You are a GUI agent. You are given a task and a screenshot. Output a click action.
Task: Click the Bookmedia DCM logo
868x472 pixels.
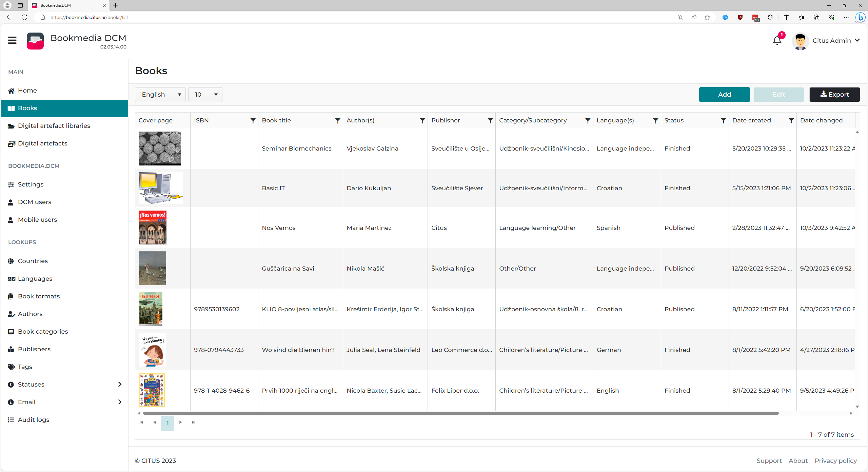[35, 41]
